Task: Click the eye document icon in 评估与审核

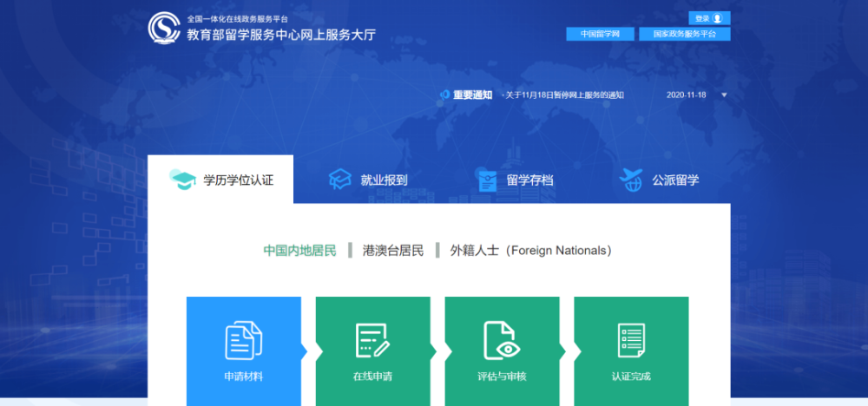Action: [x=502, y=341]
